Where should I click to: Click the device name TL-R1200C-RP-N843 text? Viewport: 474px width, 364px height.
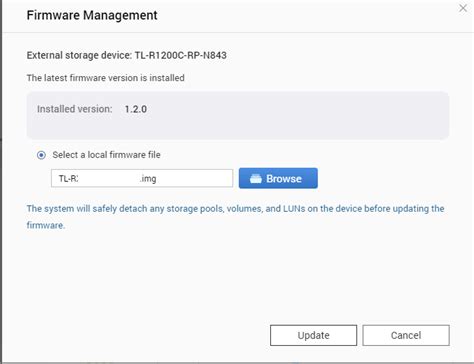click(x=181, y=55)
